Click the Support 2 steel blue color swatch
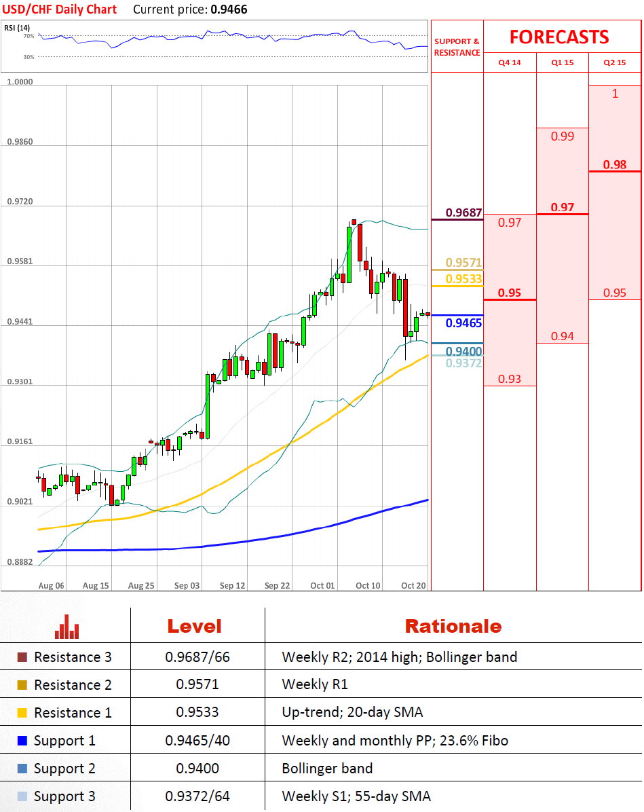 (x=22, y=769)
